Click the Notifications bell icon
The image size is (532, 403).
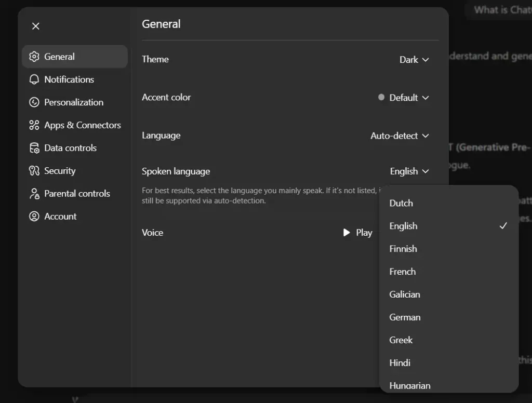click(x=34, y=79)
